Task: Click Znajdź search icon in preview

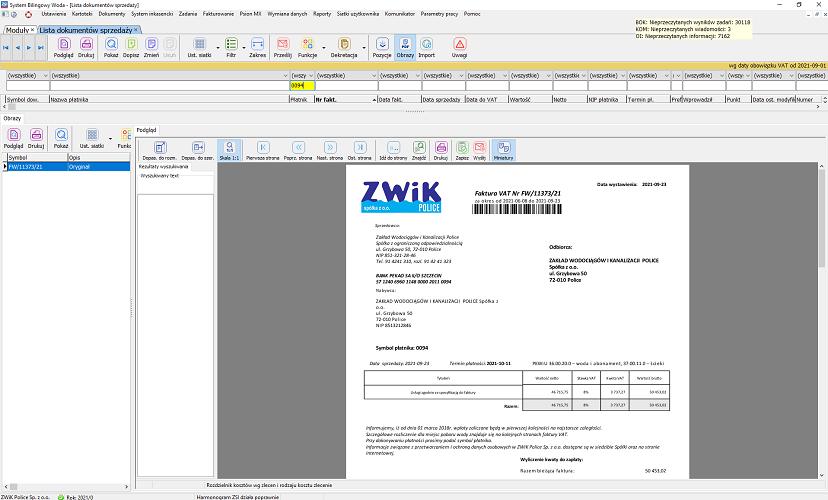Action: [x=419, y=148]
